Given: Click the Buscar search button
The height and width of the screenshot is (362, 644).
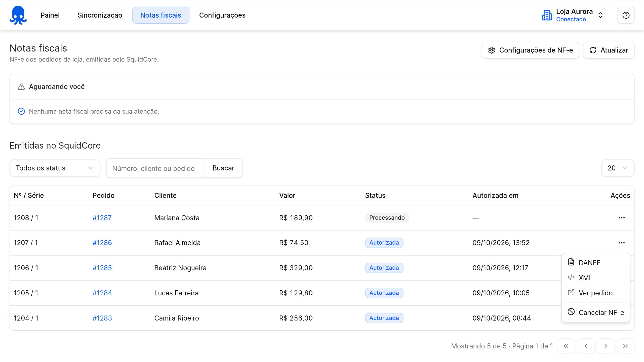Looking at the screenshot, I should pyautogui.click(x=223, y=168).
